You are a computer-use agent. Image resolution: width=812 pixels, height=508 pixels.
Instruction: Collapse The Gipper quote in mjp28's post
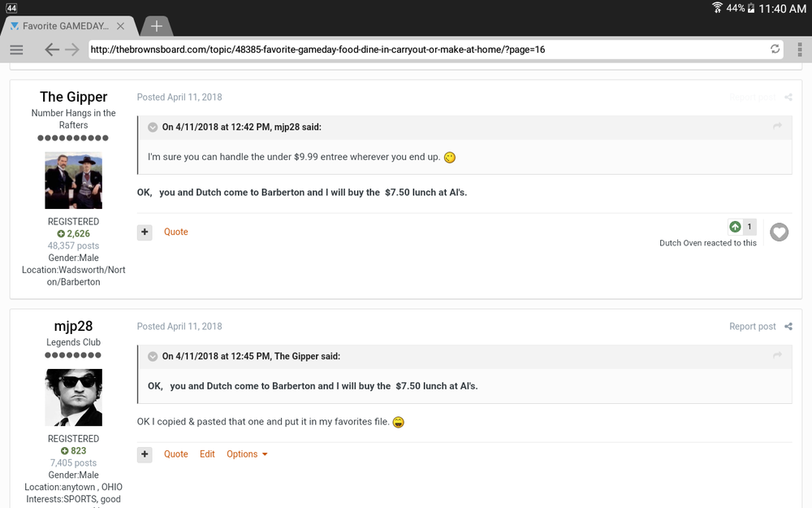point(153,357)
